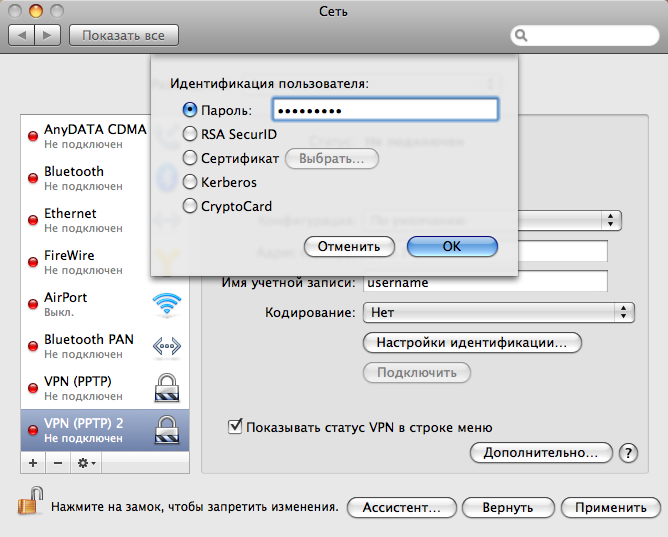Screen dimensions: 668x537
Task: Select FireWire service in list
Action: [x=87, y=262]
